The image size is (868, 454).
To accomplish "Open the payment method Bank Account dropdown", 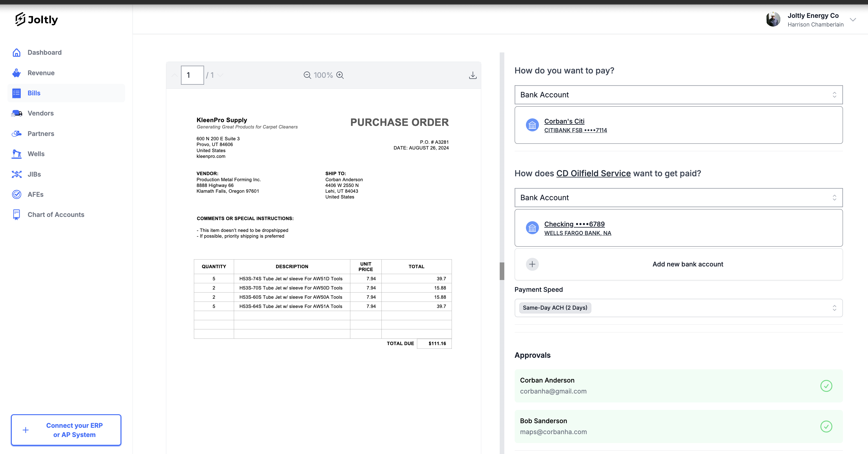I will (x=678, y=95).
